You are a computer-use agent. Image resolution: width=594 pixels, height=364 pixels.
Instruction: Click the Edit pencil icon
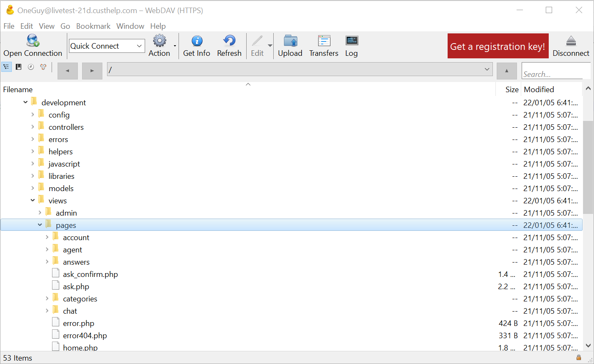tap(257, 41)
